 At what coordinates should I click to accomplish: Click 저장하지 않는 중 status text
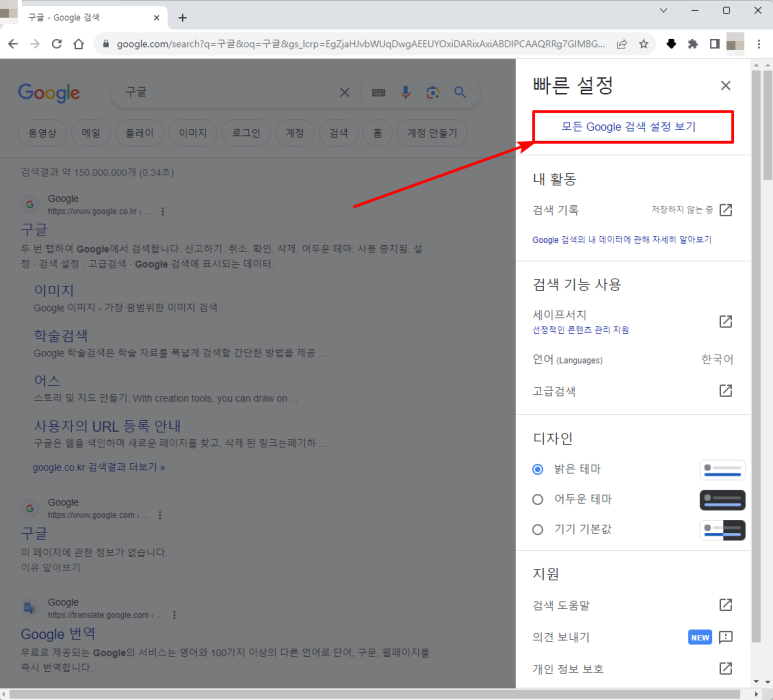[x=682, y=210]
